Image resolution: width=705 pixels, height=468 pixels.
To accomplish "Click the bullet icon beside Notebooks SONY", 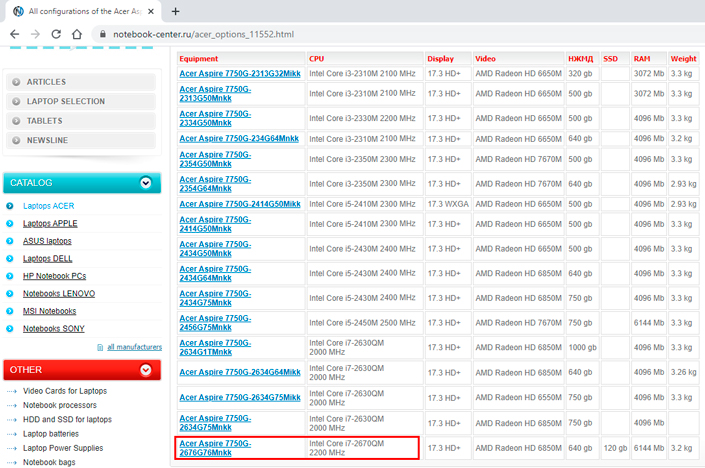I will pyautogui.click(x=9, y=329).
